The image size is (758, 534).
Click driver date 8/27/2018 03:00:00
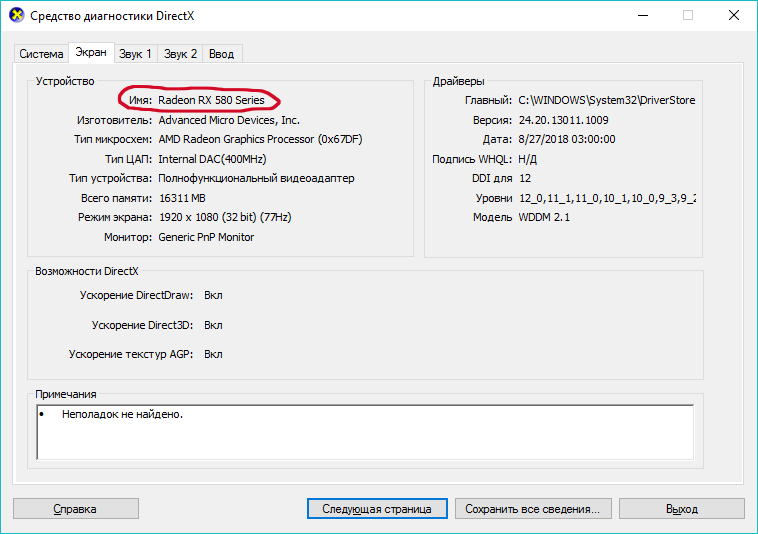pyautogui.click(x=567, y=139)
